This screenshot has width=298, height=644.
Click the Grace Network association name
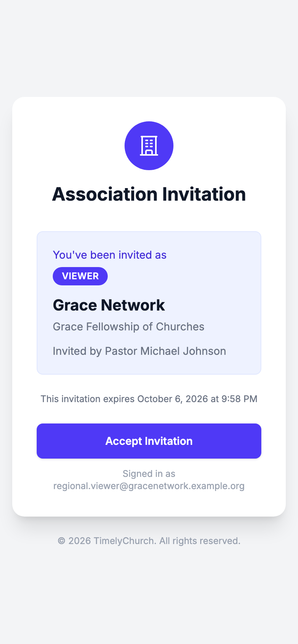pyautogui.click(x=109, y=305)
